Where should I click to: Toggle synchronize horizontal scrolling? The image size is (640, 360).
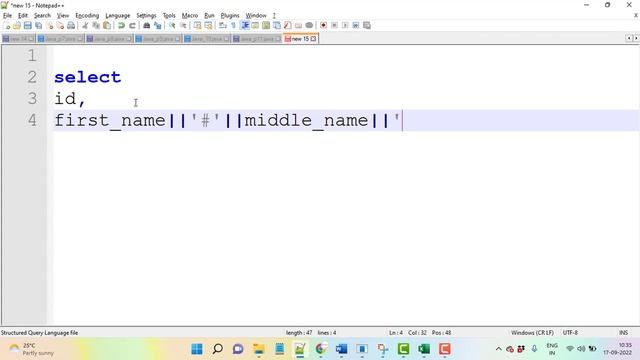coord(209,25)
